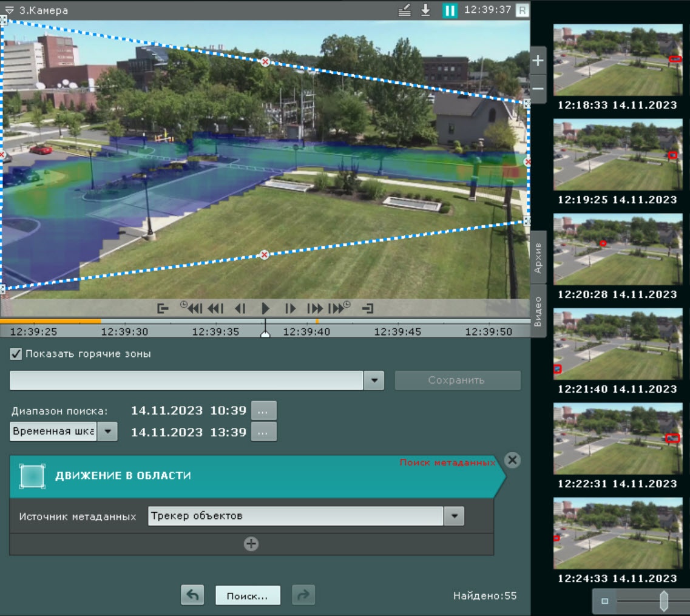The width and height of the screenshot is (690, 616).
Task: Zoom out with the minus button
Action: (x=538, y=89)
